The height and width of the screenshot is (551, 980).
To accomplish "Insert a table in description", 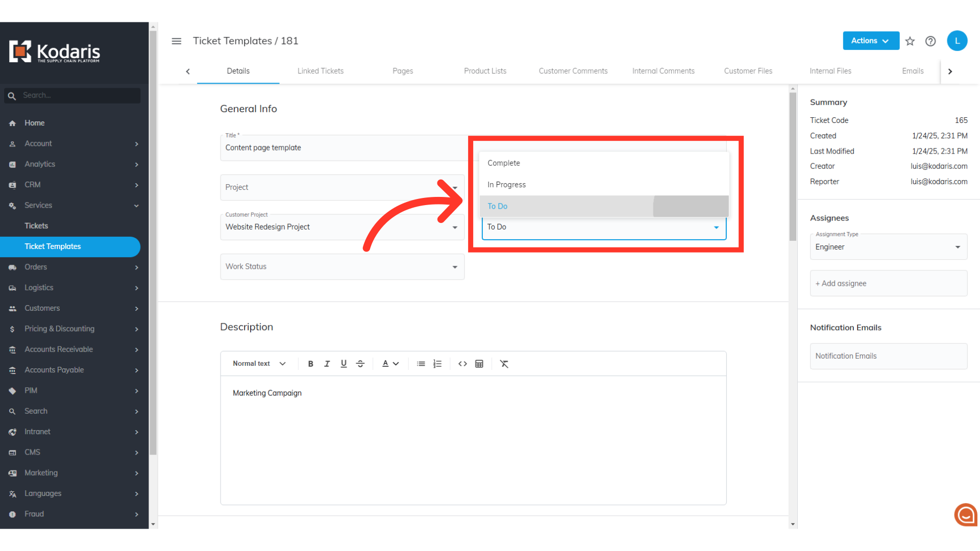I will coord(479,364).
